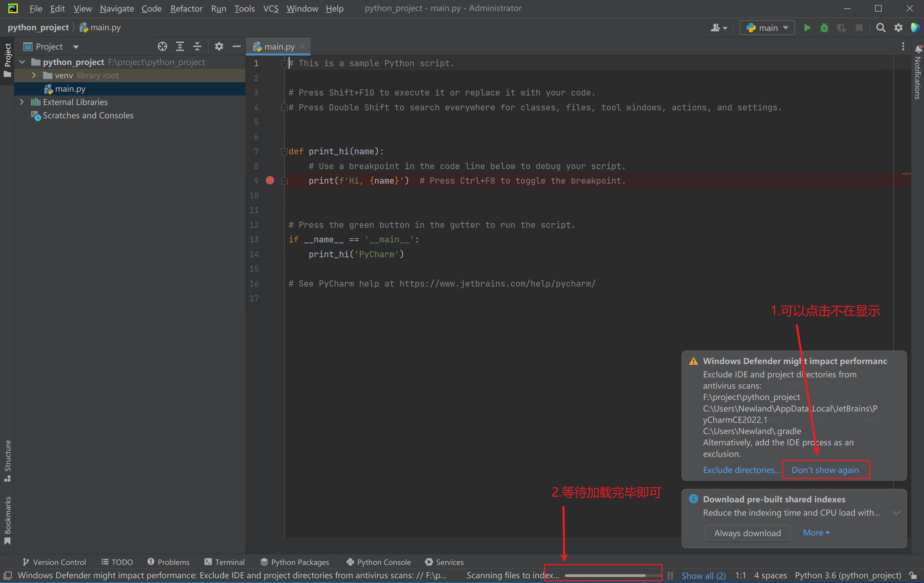Select the Python 3.6 interpreter in status bar
Screen dimensions: 924x583
(x=847, y=575)
